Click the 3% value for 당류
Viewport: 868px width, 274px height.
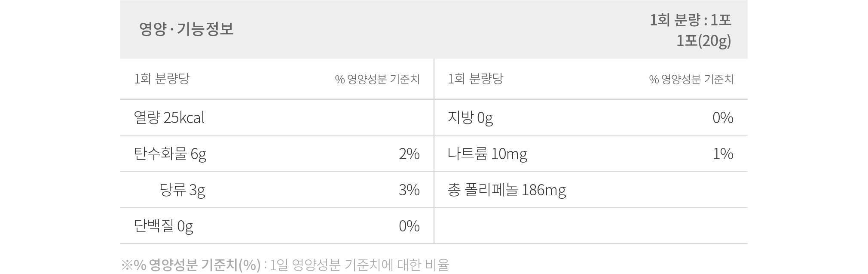click(x=409, y=190)
